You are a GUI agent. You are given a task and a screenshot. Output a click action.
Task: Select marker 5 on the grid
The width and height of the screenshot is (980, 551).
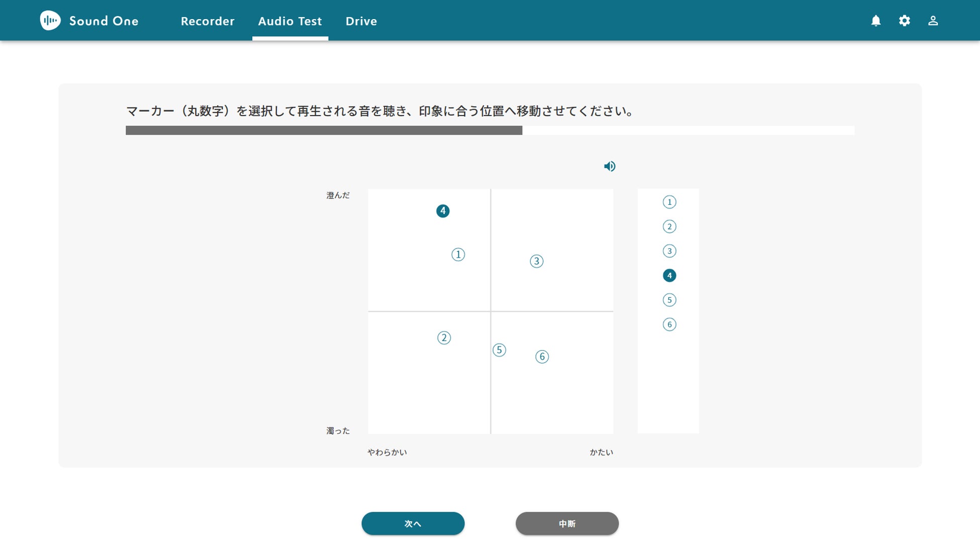(x=499, y=350)
